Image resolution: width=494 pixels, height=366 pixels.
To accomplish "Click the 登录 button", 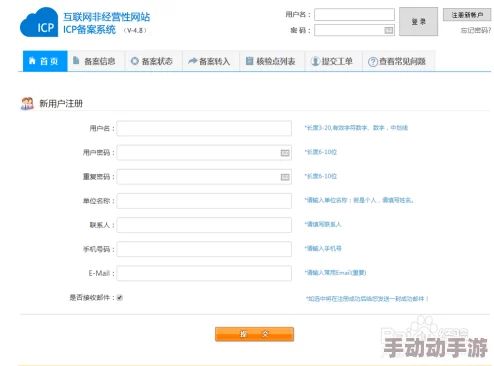I will 418,22.
